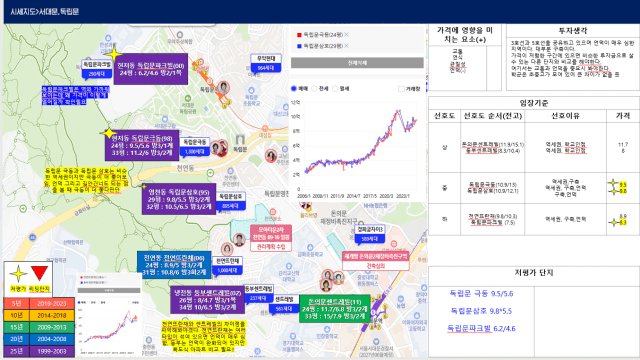Click the yellow star 저평가 legend icon
This screenshot has width=640, height=360.
[18, 273]
